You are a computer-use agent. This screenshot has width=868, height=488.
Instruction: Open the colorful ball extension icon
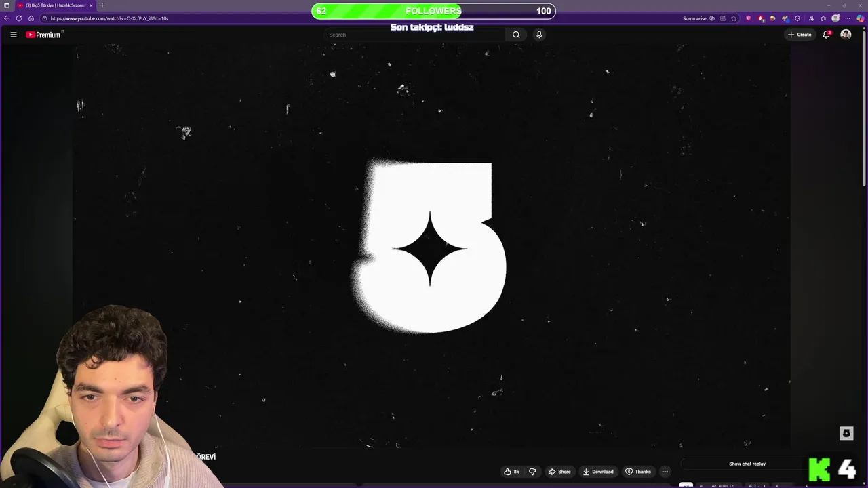(773, 18)
